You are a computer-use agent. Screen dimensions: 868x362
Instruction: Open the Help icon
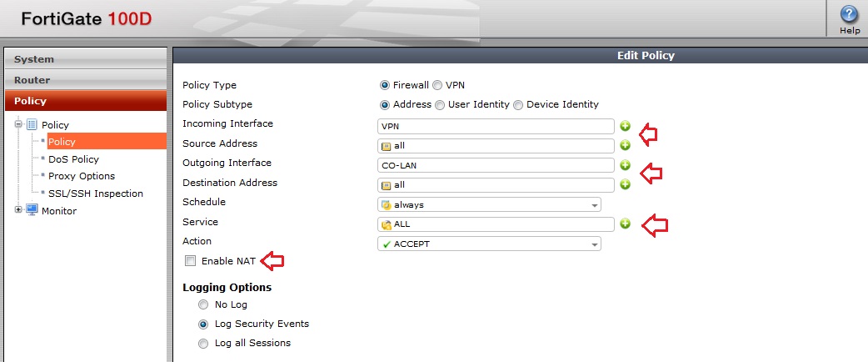coord(849,15)
